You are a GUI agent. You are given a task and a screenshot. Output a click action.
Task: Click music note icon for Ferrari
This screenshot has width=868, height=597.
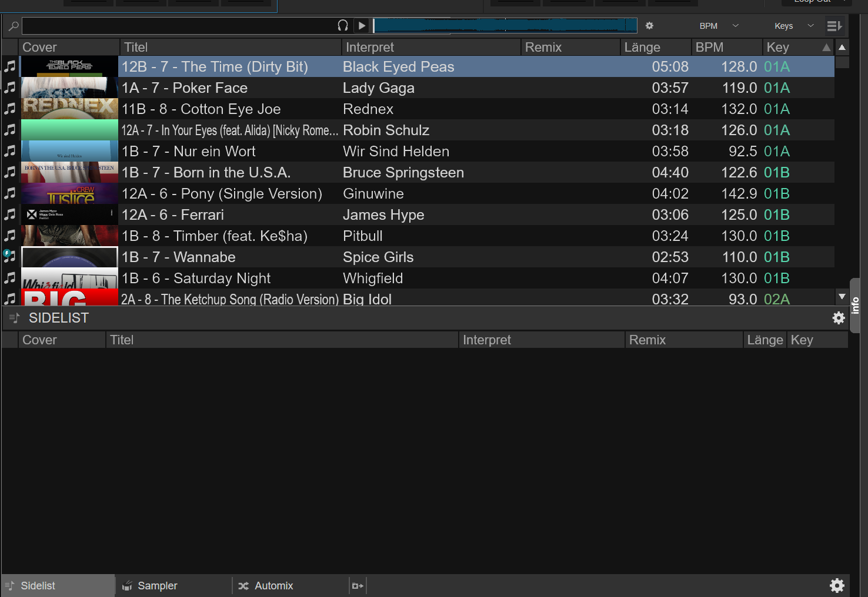(x=10, y=214)
